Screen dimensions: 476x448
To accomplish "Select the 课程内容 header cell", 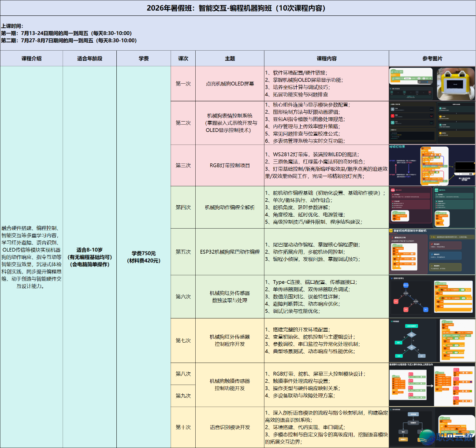I will pos(327,59).
